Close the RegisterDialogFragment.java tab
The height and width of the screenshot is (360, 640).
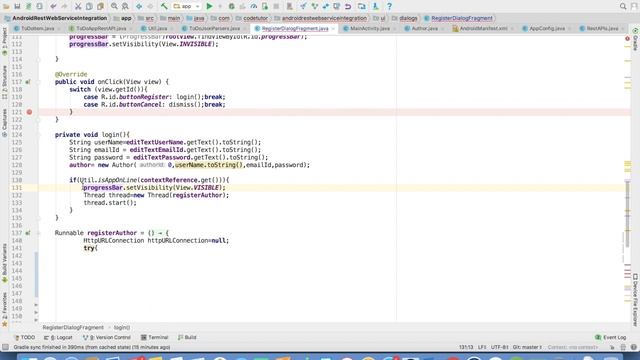pos(333,29)
